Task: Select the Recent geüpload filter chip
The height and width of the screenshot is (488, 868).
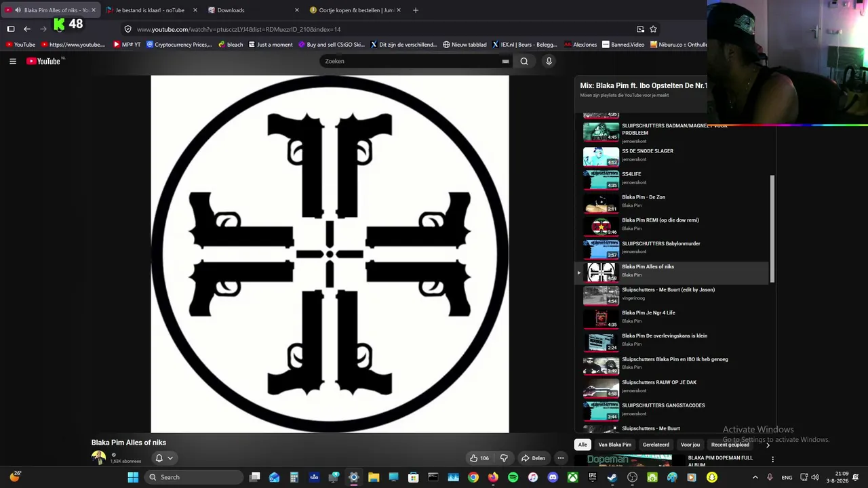Action: tap(730, 445)
